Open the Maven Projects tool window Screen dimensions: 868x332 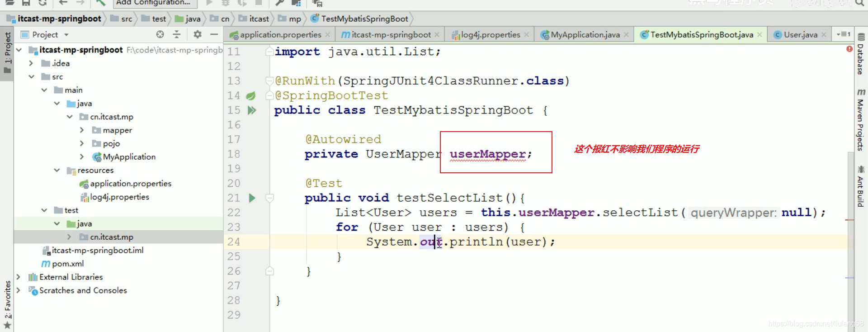[861, 119]
